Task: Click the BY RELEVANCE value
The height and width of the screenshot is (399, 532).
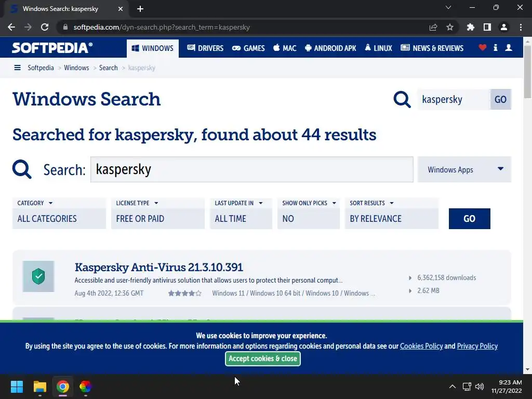Action: pyautogui.click(x=376, y=219)
